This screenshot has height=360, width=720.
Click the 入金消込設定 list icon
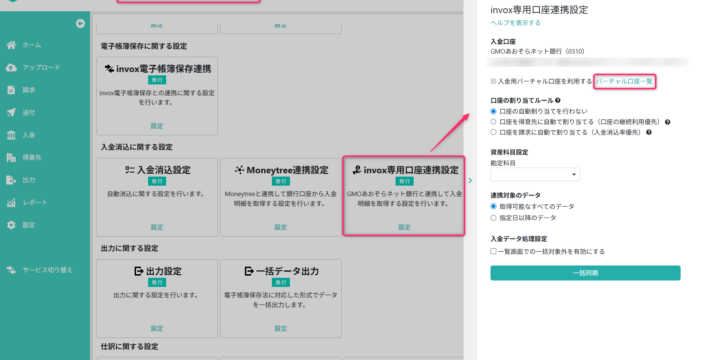[x=129, y=170]
